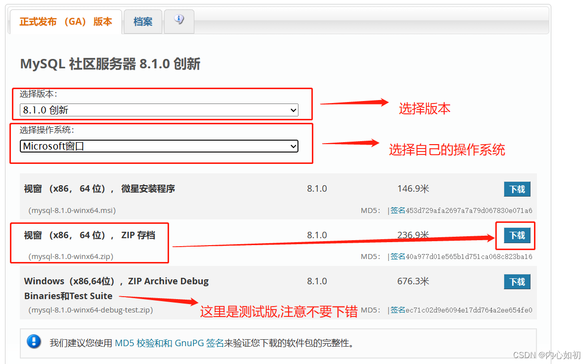Download the 146.9米 MSI installer
This screenshot has width=588, height=364.
pos(517,189)
